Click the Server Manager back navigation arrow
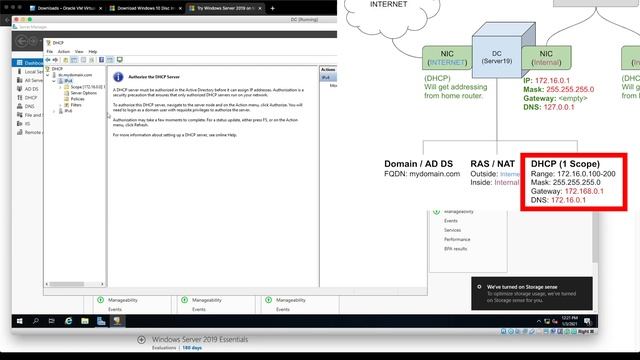Screen dimensions: 640x360 22,41
